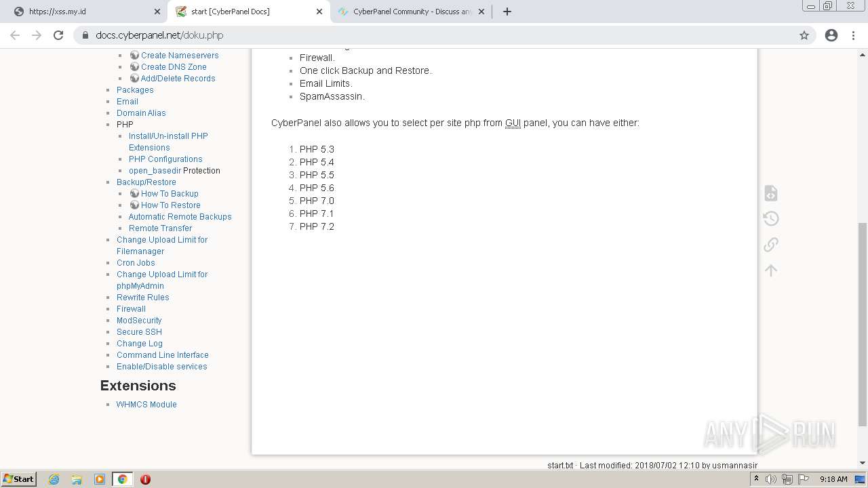Viewport: 868px width, 488px height.
Task: Open the Windows Start menu
Action: pyautogui.click(x=19, y=479)
